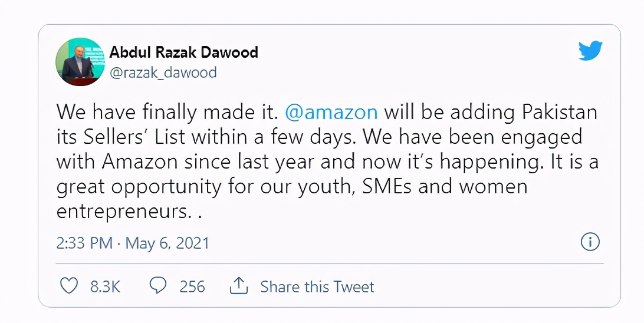This screenshot has height=323, width=644.
Task: Click the share upload arrow icon
Action: [x=238, y=286]
